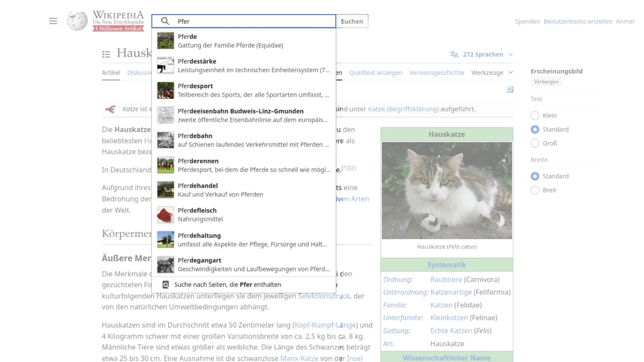Switch to the Artikel tab
Image resolution: width=644 pixels, height=362 pixels.
tap(111, 72)
